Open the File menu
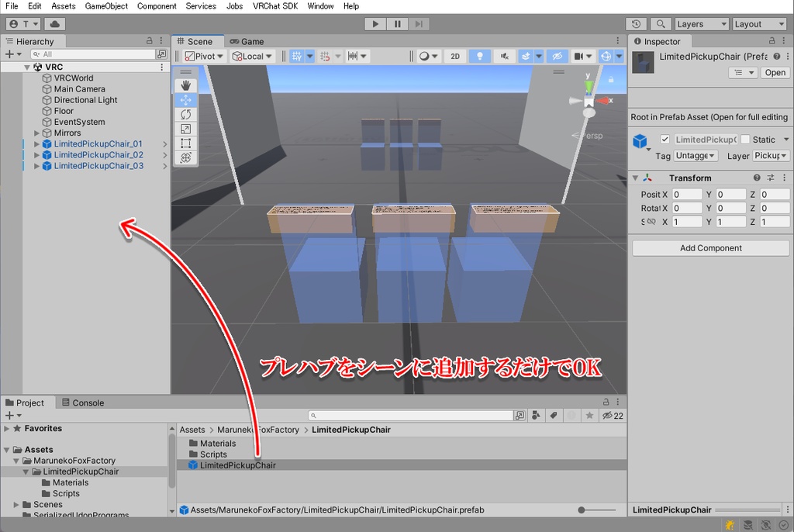 tap(12, 6)
